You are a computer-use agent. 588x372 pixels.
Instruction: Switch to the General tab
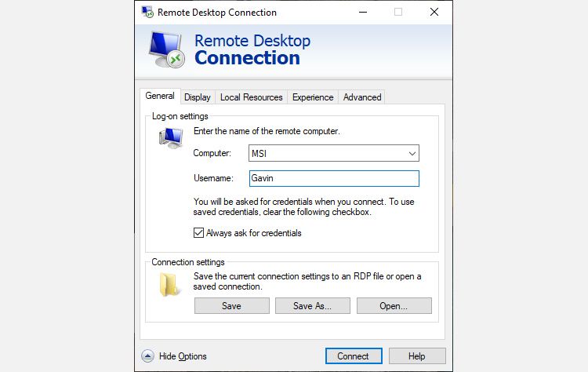tap(160, 96)
